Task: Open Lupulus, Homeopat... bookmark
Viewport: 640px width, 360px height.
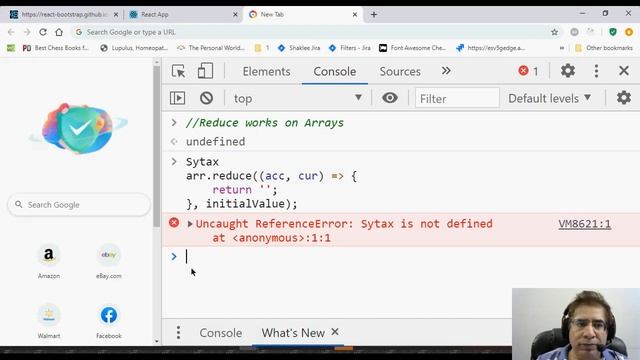Action: (134, 48)
